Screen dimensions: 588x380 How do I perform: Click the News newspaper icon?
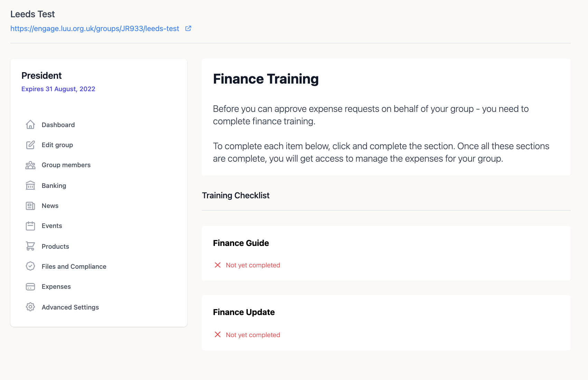30,206
